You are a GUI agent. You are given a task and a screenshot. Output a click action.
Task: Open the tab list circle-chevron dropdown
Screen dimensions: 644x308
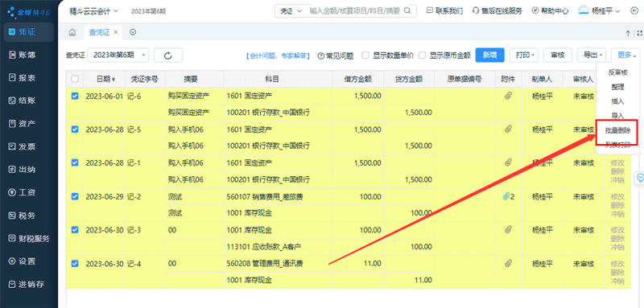click(133, 32)
